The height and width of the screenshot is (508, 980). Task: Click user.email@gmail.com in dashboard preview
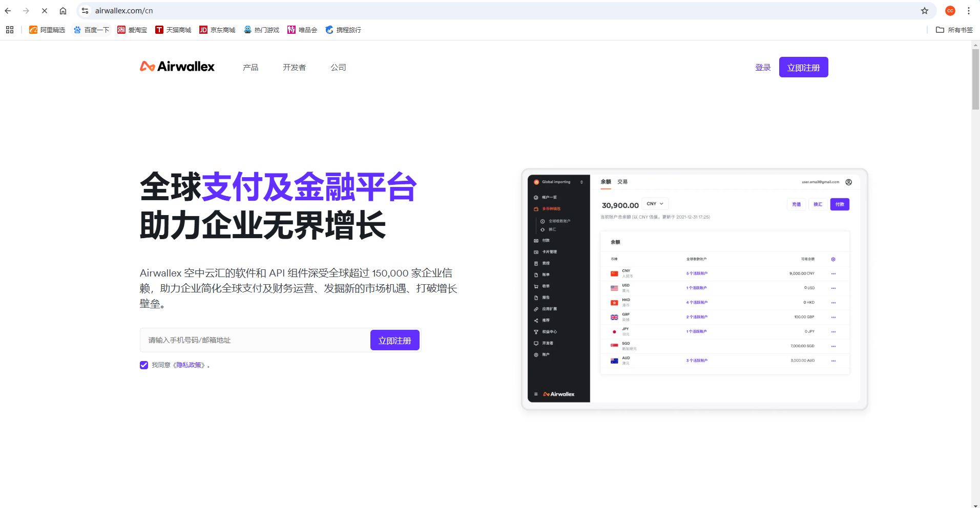[x=820, y=182]
